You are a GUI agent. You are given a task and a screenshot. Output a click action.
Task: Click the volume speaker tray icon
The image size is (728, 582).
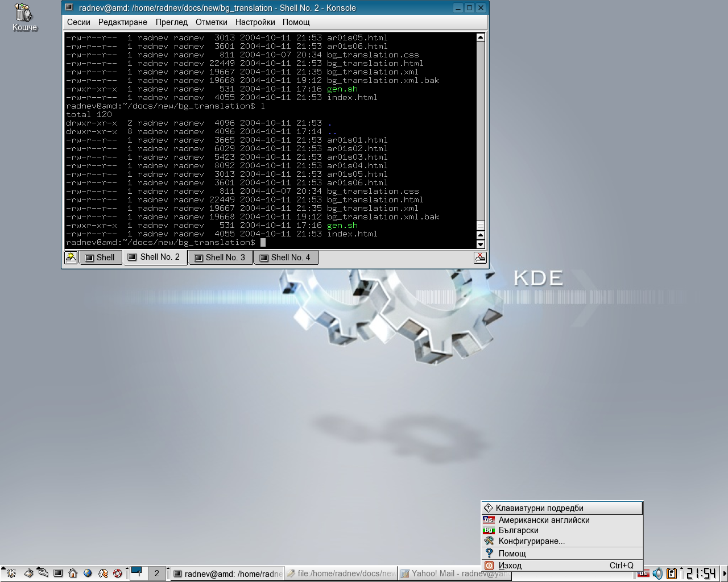657,573
